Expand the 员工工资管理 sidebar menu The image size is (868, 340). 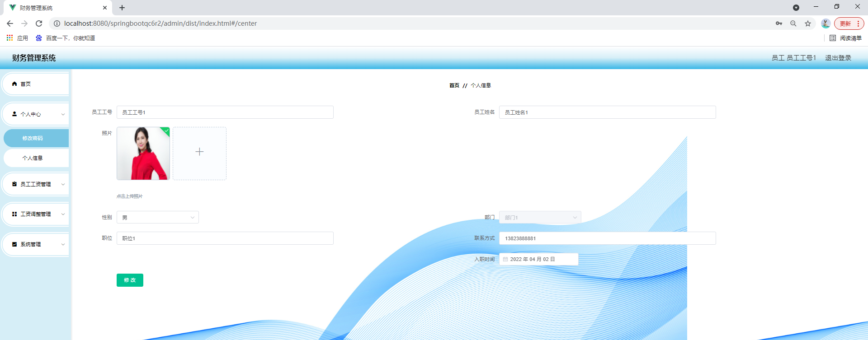point(36,184)
